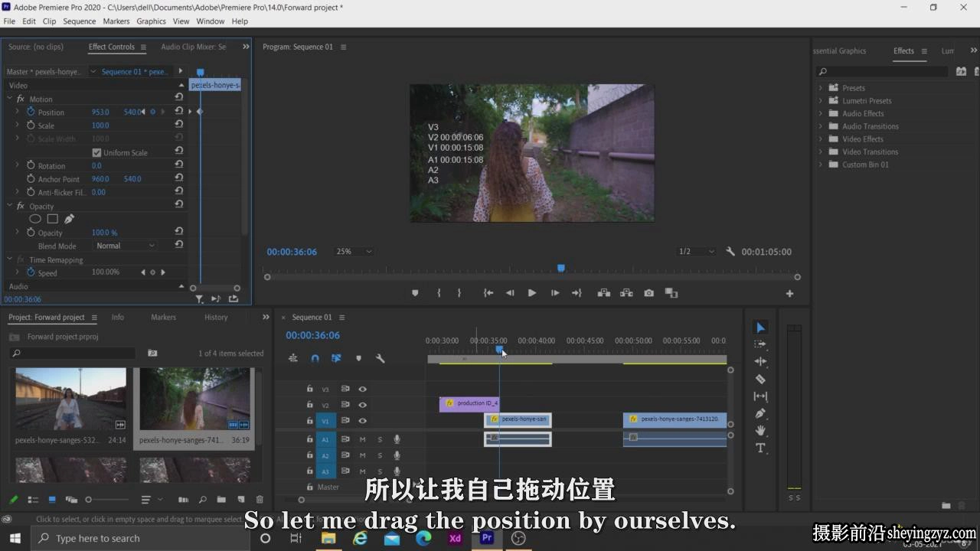This screenshot has height=551, width=980.
Task: Collapse the Motion effect group
Action: click(x=10, y=99)
